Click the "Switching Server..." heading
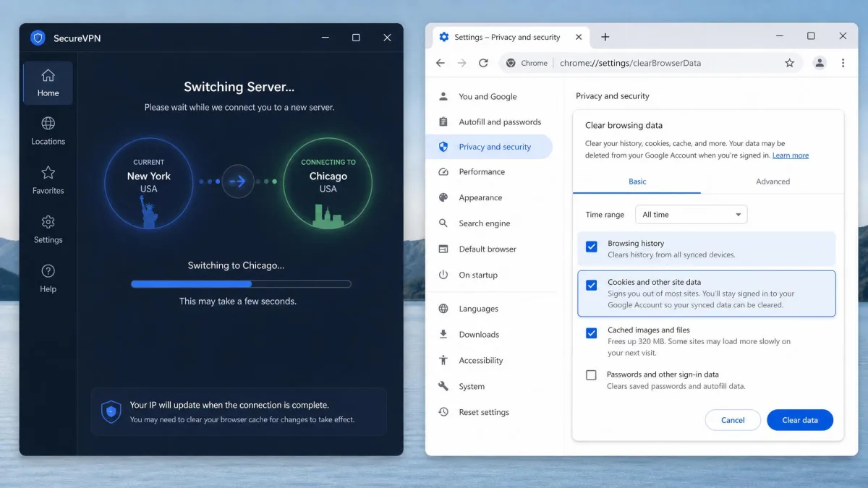Screen dimensions: 868x488 pos(239,87)
